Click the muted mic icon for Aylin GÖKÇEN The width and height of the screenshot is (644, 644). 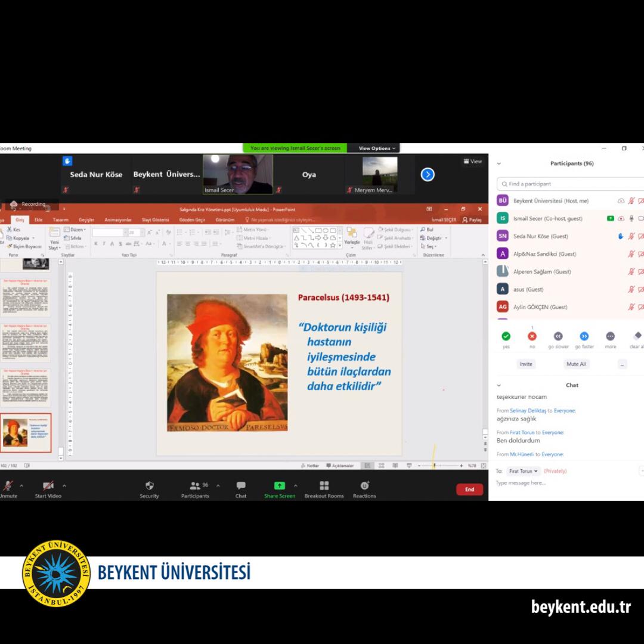coord(631,307)
